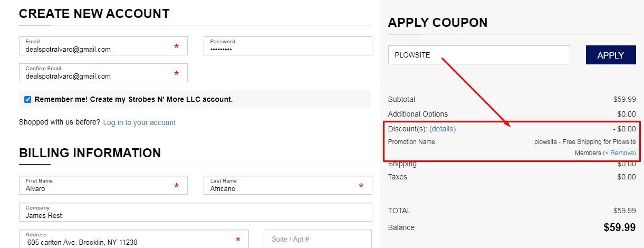Viewport: 644px width, 248px height.
Task: Click the Last Name field
Action: click(x=282, y=186)
